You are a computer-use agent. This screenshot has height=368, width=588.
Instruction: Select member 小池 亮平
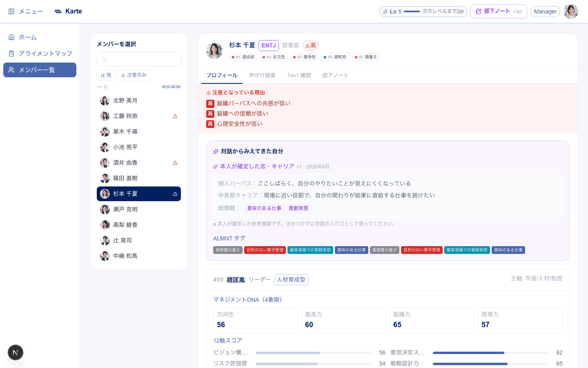[139, 147]
